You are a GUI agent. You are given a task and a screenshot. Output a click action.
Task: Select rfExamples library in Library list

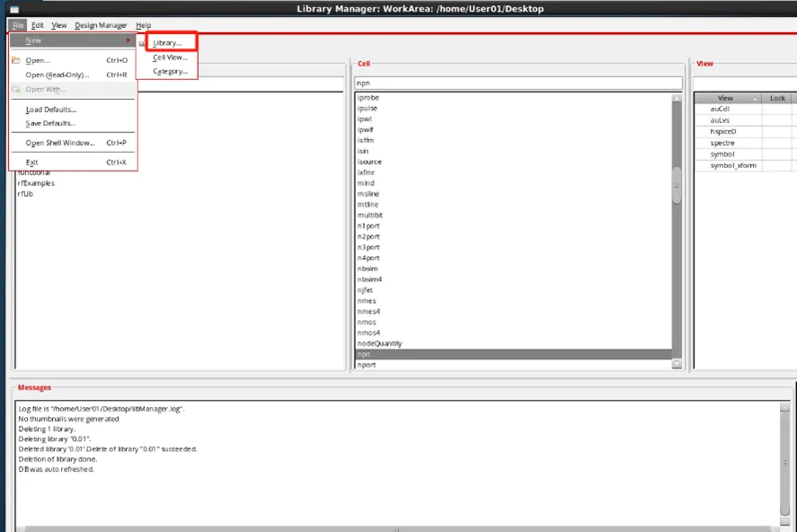click(36, 183)
